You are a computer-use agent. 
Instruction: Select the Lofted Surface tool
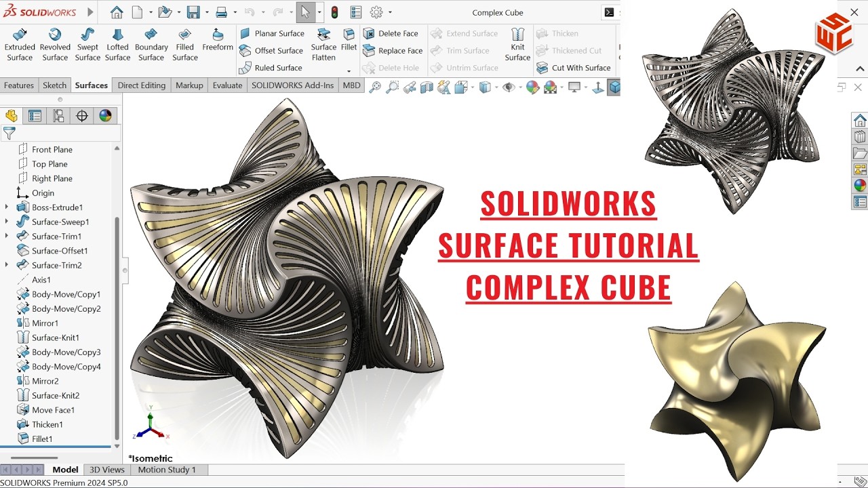click(117, 45)
